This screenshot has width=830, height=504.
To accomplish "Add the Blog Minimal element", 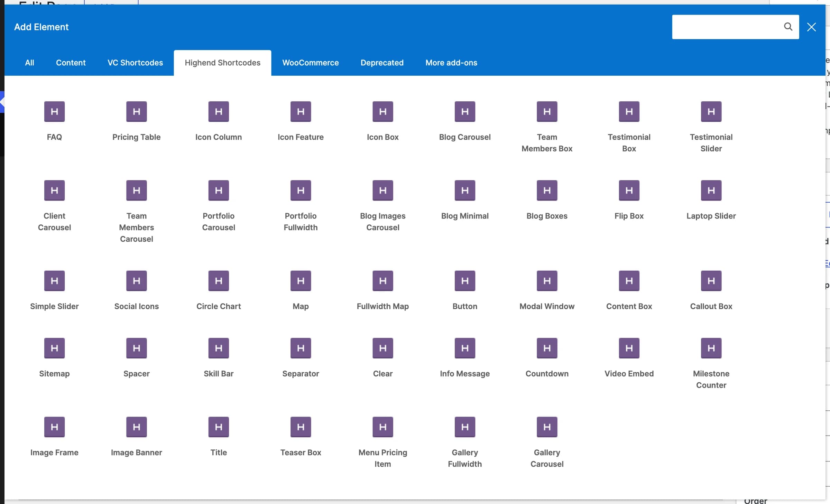I will 465,200.
